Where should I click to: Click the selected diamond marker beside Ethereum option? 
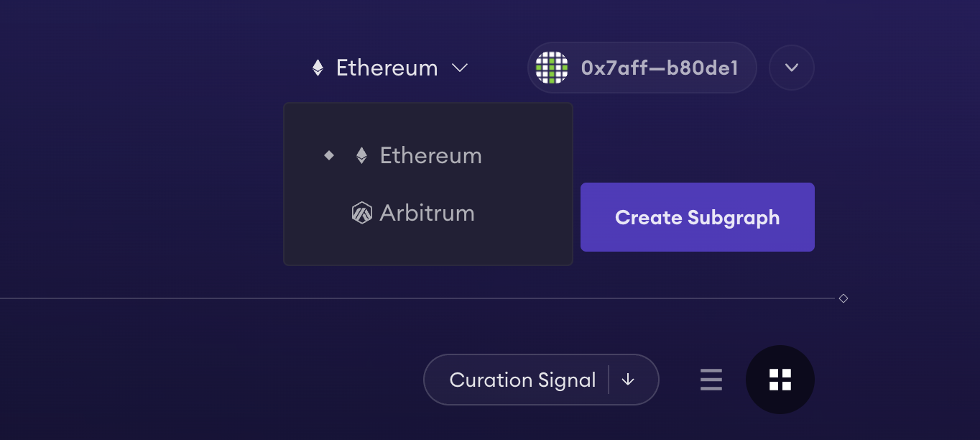(329, 155)
